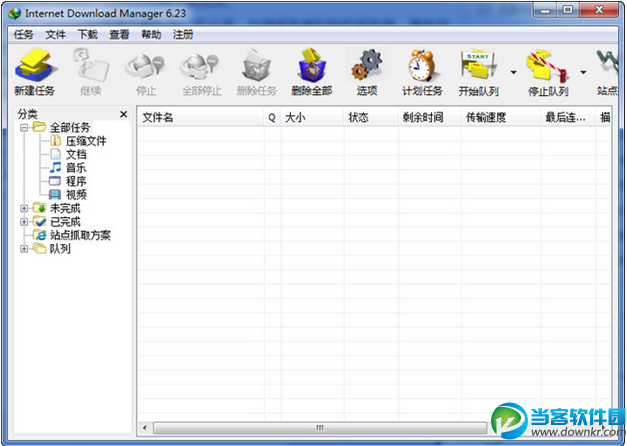627x446 pixels.
Task: Open the 任务 menu
Action: click(23, 35)
